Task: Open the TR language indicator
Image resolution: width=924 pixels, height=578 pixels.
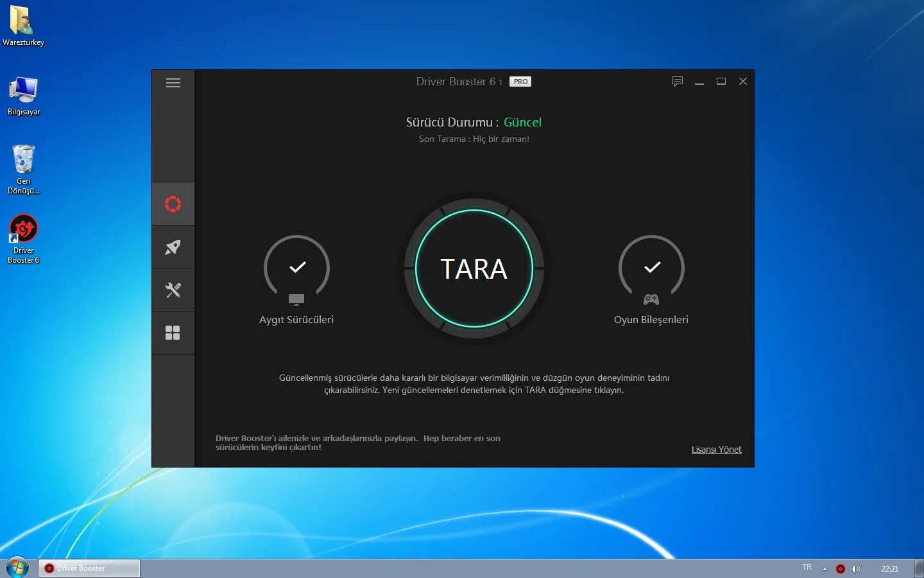Action: click(x=807, y=568)
